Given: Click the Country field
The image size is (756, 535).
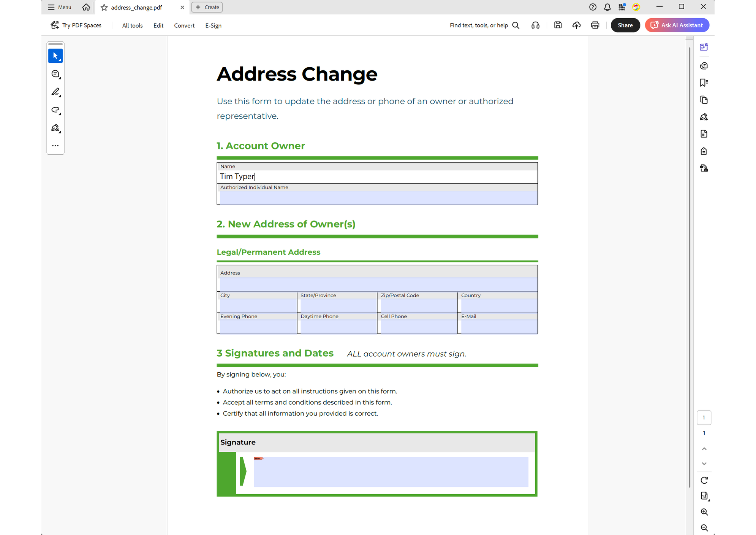Looking at the screenshot, I should tap(499, 306).
